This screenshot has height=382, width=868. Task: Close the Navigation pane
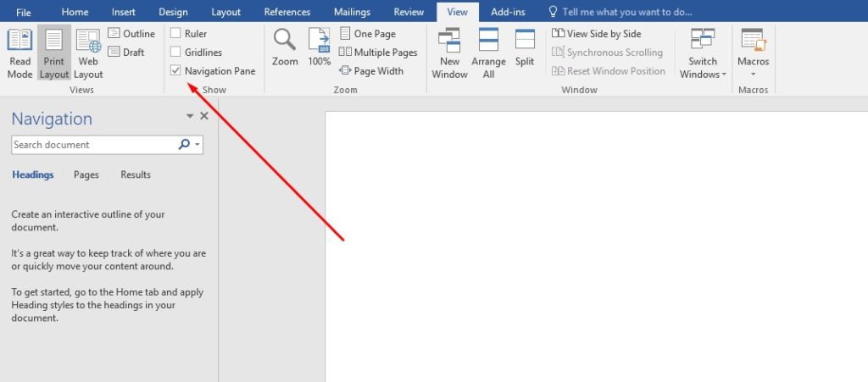point(203,116)
